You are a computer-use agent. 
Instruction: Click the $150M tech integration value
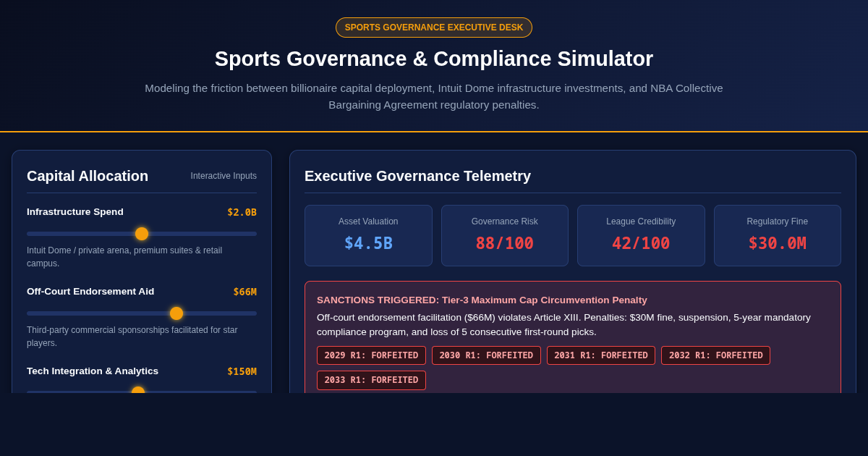[242, 371]
